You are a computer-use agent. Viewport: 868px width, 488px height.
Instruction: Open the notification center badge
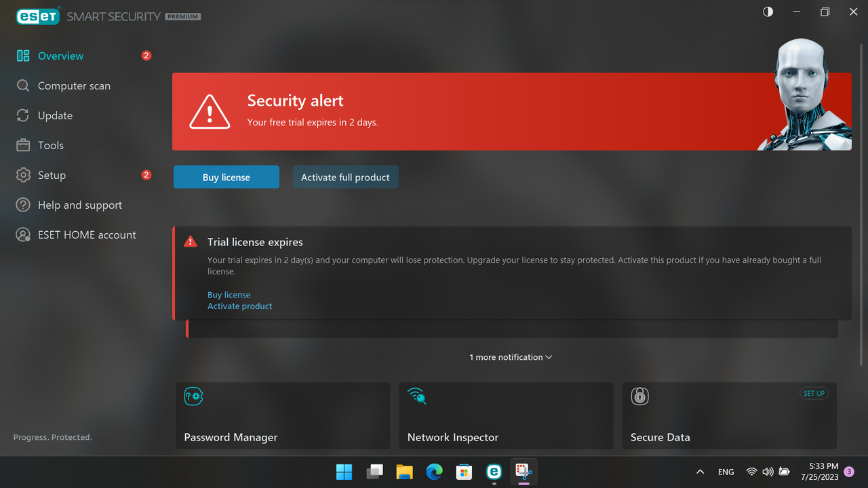point(848,472)
